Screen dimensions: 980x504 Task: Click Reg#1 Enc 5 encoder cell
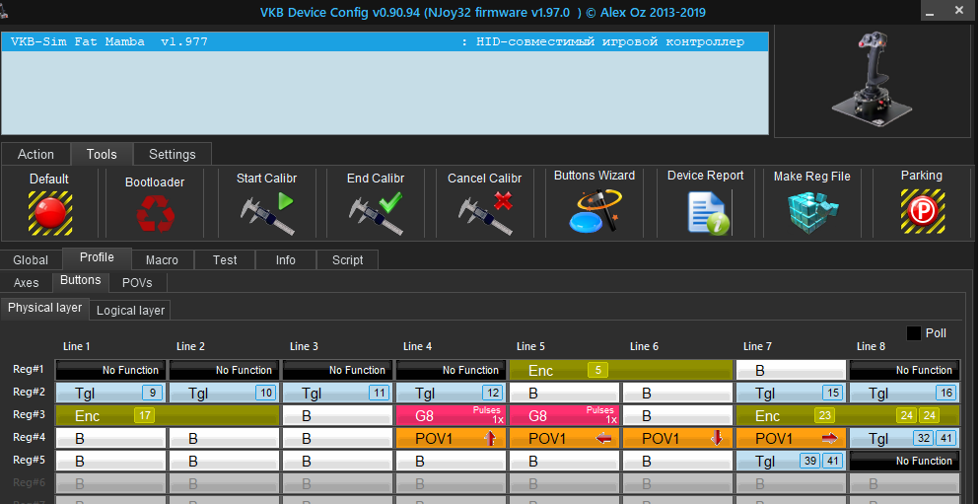coord(621,370)
